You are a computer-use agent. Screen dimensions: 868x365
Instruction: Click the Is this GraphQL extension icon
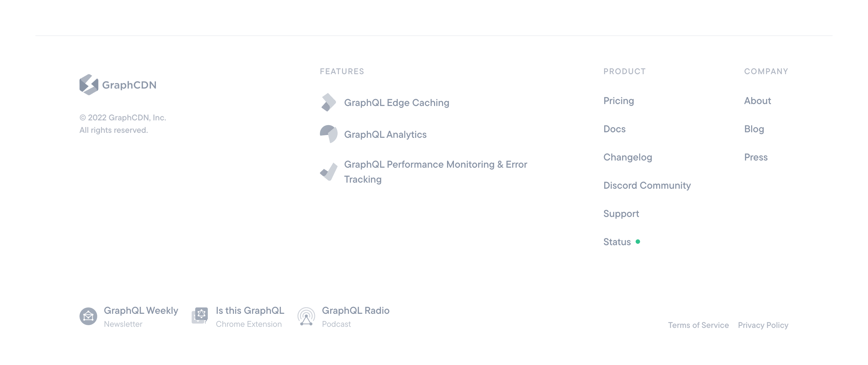[200, 315]
